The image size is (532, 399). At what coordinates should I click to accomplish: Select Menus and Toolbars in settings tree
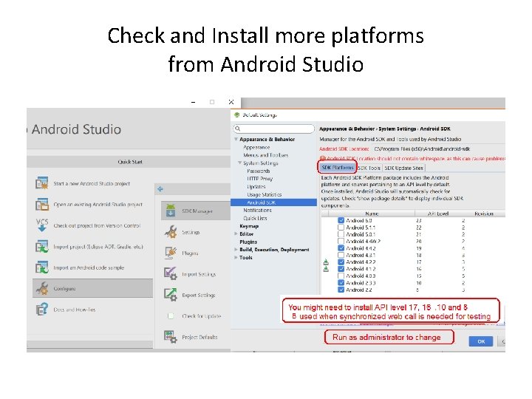266,155
